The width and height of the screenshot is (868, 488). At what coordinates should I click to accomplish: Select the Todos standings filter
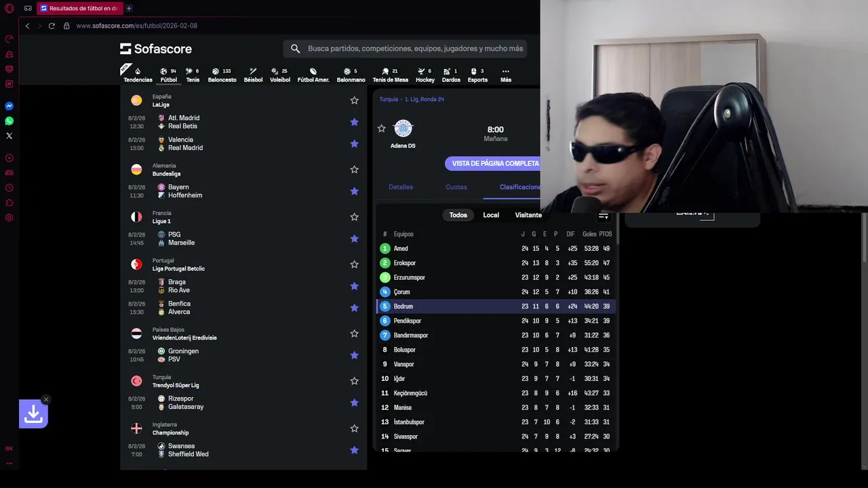tap(458, 215)
